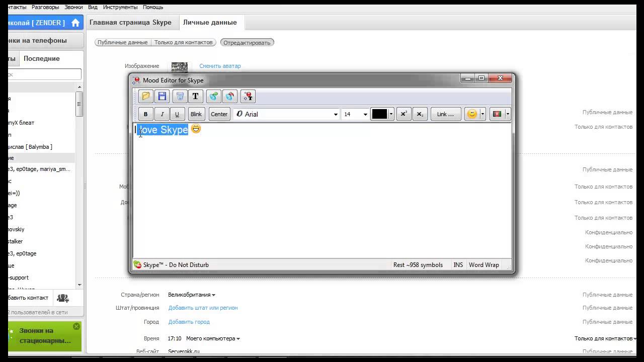Click the Отредактировать button
This screenshot has width=644, height=362.
point(247,42)
